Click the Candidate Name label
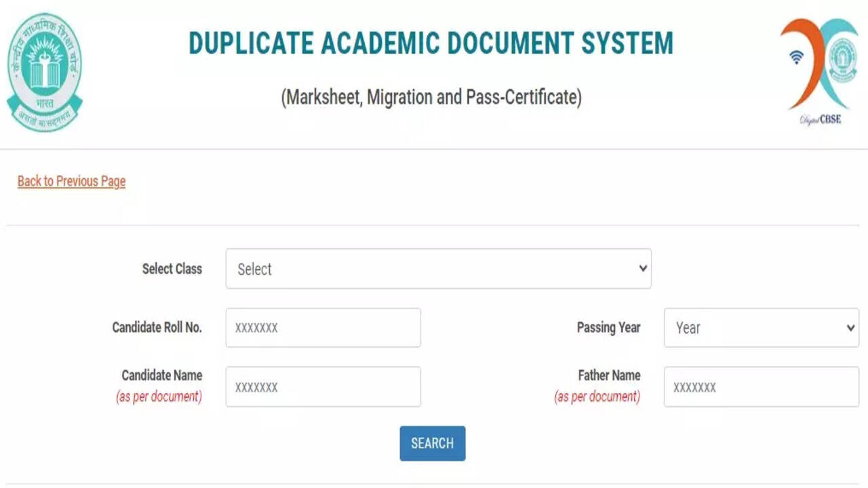This screenshot has width=868, height=488. [161, 375]
